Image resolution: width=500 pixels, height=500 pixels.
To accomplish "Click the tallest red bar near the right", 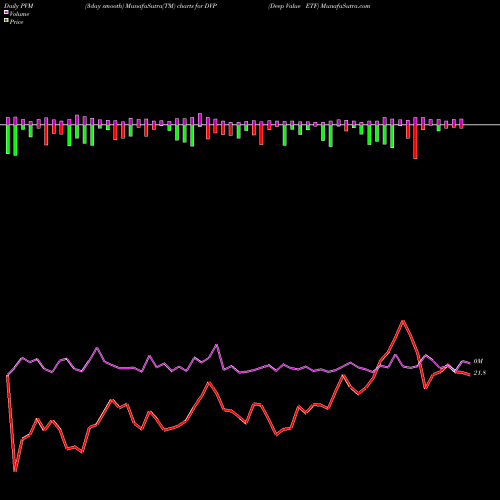I will pos(415,141).
